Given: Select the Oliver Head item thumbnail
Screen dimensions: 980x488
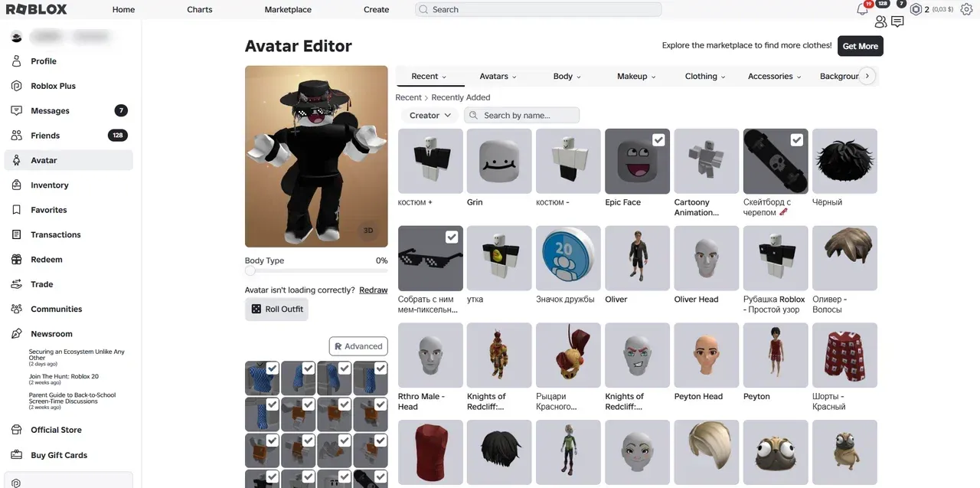Looking at the screenshot, I should pos(706,258).
